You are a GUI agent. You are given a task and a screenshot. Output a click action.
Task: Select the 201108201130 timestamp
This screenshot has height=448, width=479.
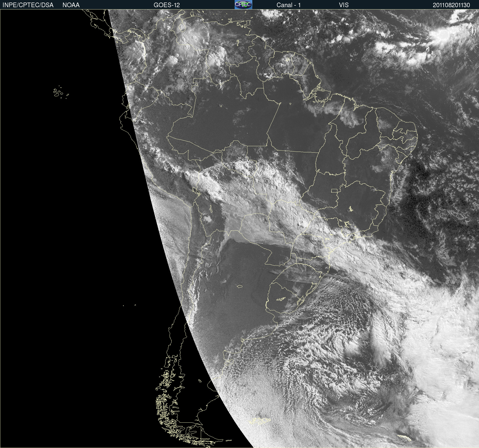click(x=451, y=5)
